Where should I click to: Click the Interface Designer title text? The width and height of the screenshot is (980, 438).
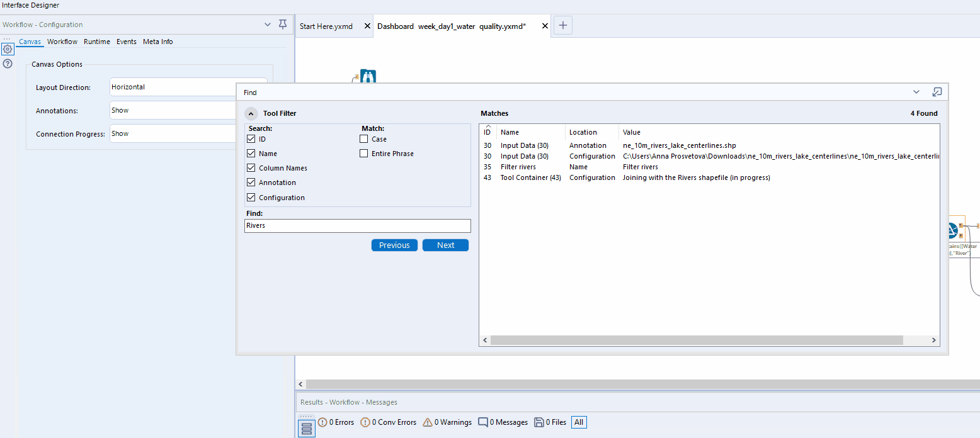30,5
